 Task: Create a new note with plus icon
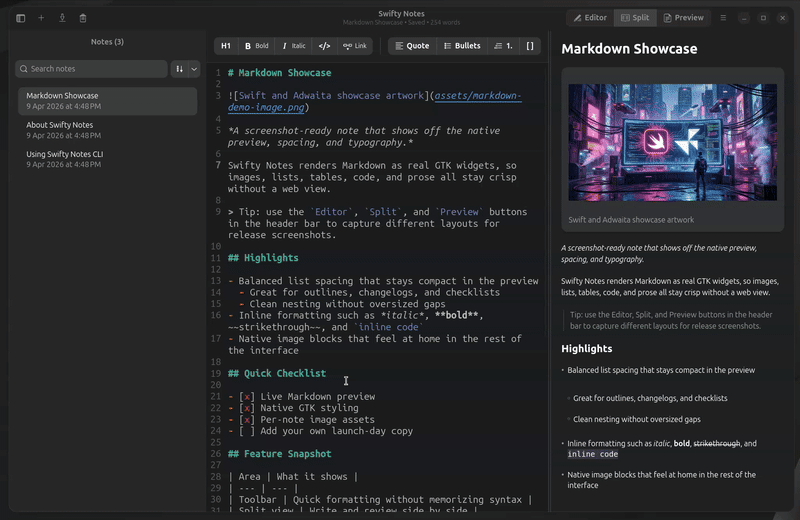point(41,18)
